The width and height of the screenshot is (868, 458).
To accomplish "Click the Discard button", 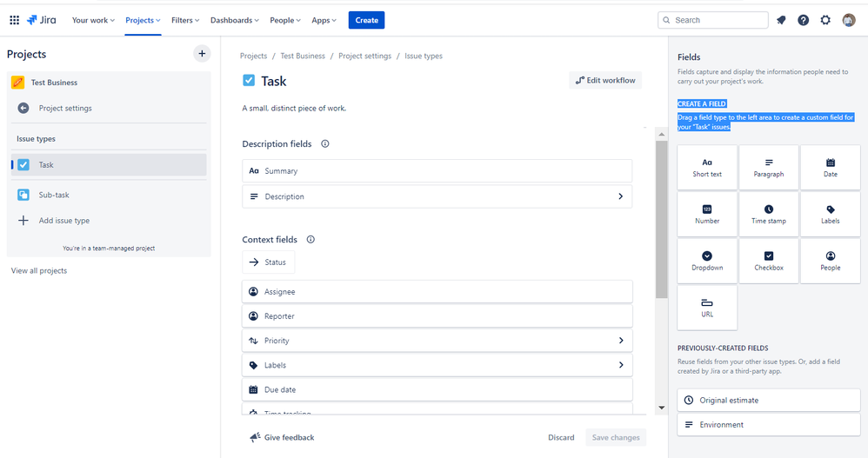I will pos(561,437).
